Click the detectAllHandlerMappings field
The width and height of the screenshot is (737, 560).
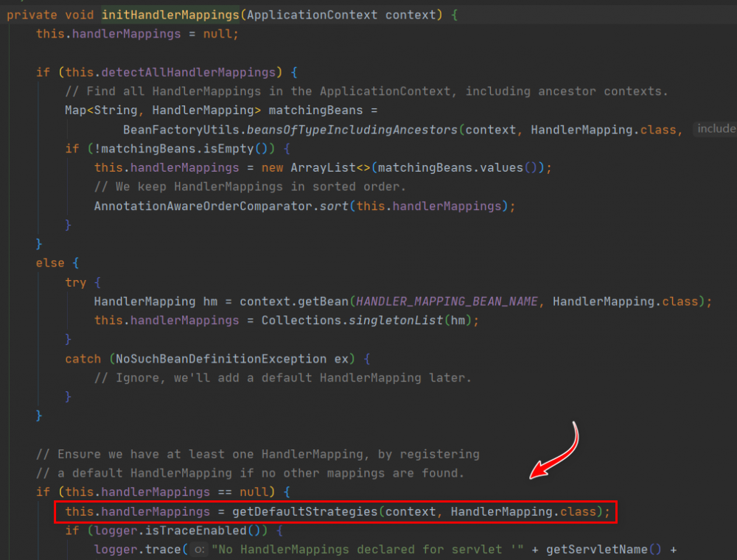pos(189,72)
